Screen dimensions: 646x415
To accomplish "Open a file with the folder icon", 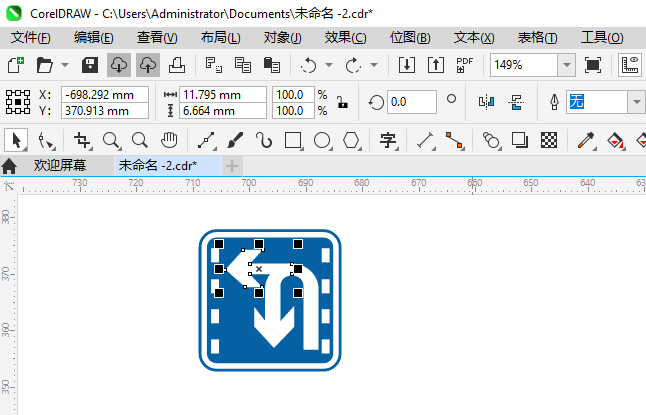I will click(x=44, y=65).
